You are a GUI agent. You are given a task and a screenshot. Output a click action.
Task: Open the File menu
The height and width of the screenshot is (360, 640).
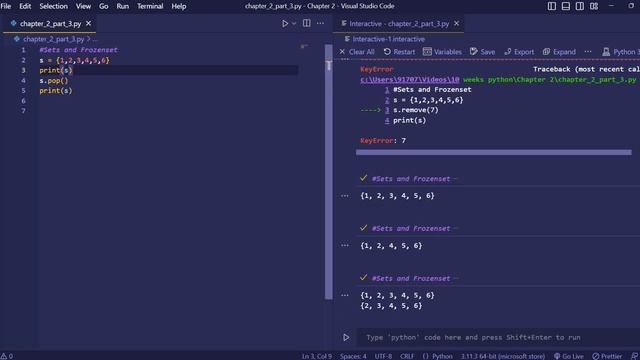(6, 6)
